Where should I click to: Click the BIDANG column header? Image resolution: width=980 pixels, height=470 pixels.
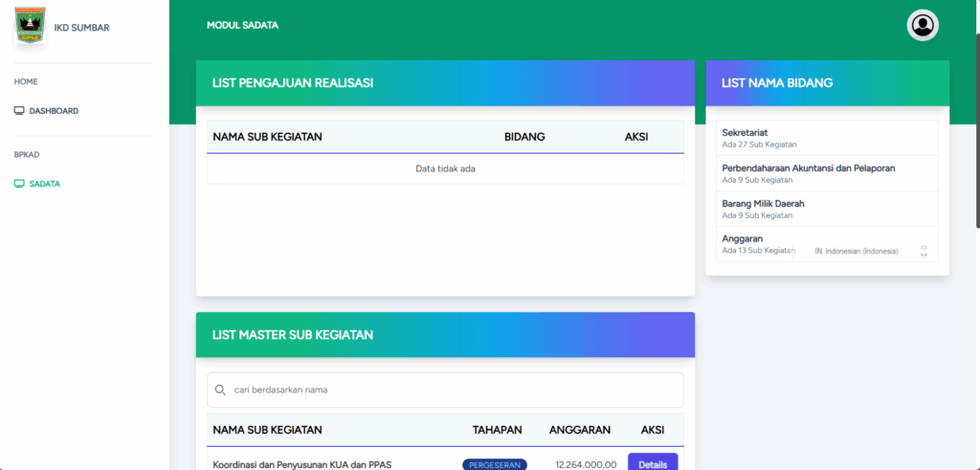524,137
